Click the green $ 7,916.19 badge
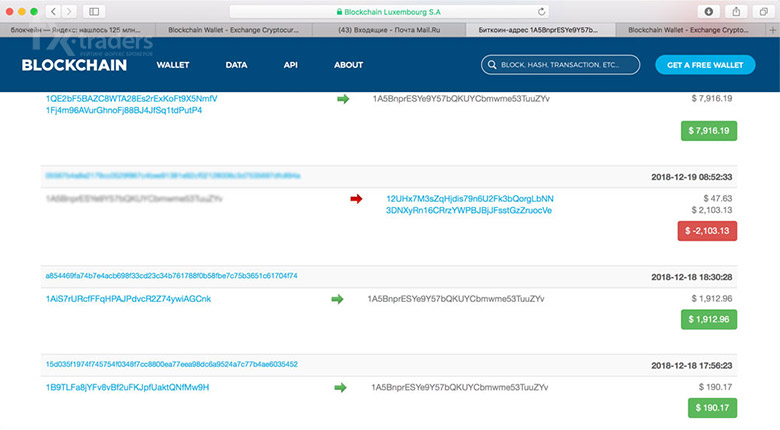 tap(709, 131)
